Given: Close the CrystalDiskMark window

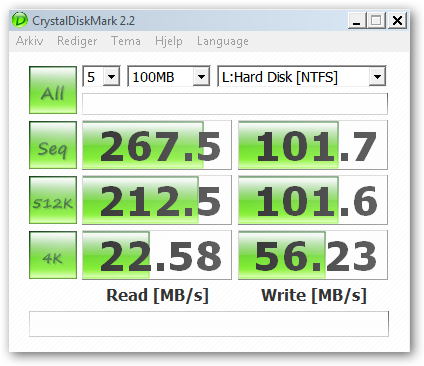Looking at the screenshot, I should tap(397, 21).
